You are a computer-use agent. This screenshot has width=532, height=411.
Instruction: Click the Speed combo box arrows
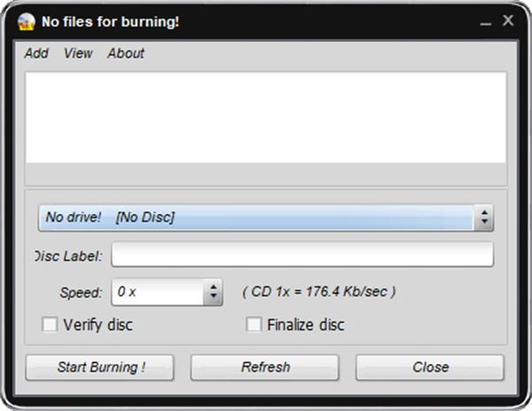tap(213, 291)
